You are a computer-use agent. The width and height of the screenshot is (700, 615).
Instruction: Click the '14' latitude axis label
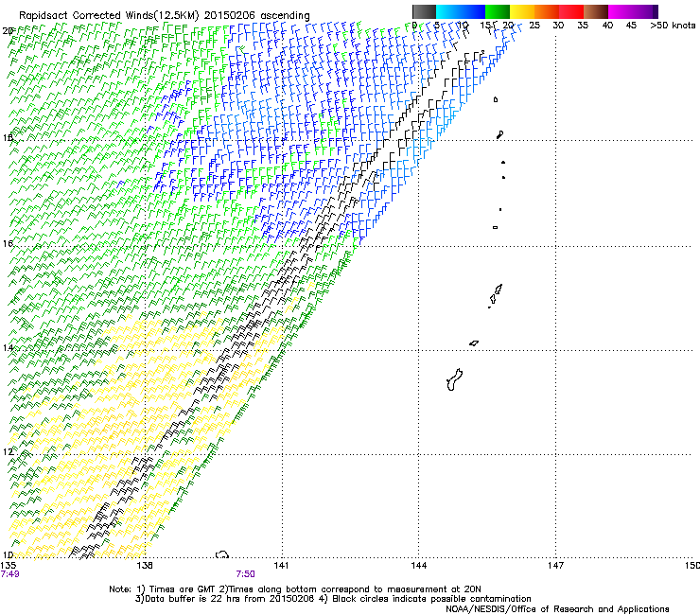[8, 347]
